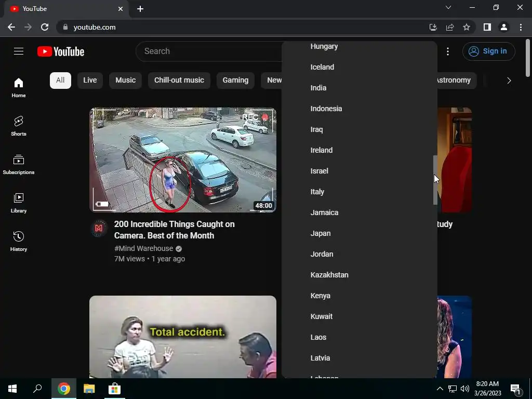Open the Windows Start menu

(x=12, y=389)
